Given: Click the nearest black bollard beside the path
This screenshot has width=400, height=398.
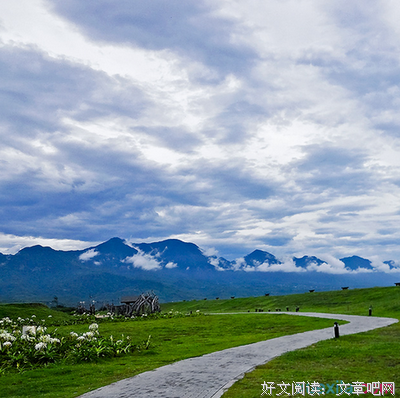Looking at the screenshot, I should click(336, 330).
